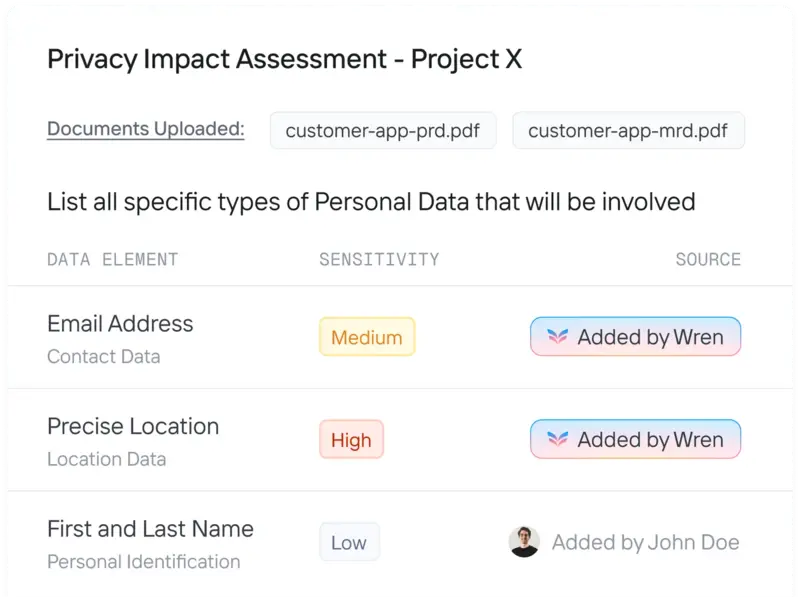
Task: Click the Wren logo icon in Precise Location row
Action: click(x=557, y=439)
